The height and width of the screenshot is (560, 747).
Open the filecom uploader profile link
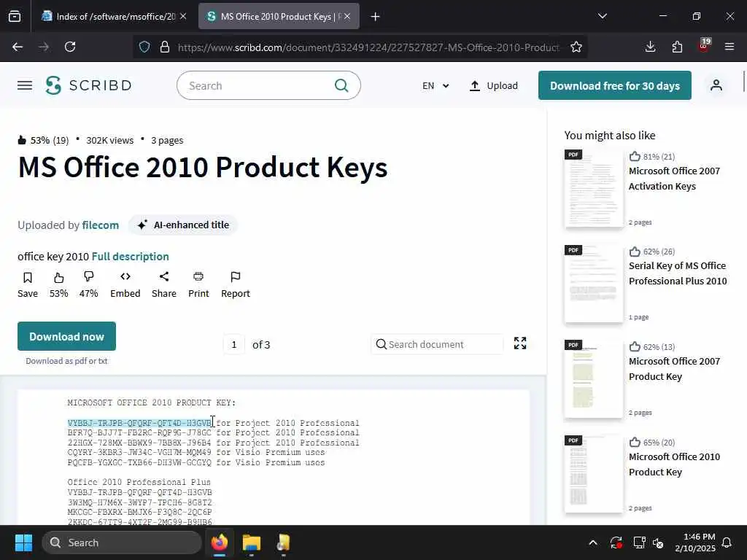(101, 225)
